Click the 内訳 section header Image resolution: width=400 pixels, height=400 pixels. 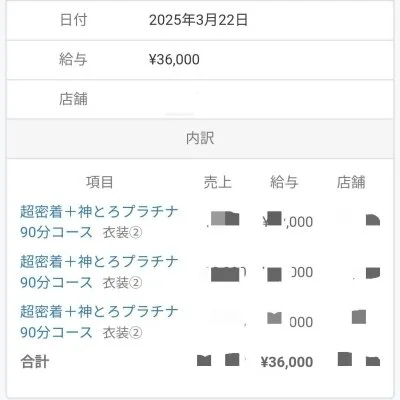tap(200, 138)
